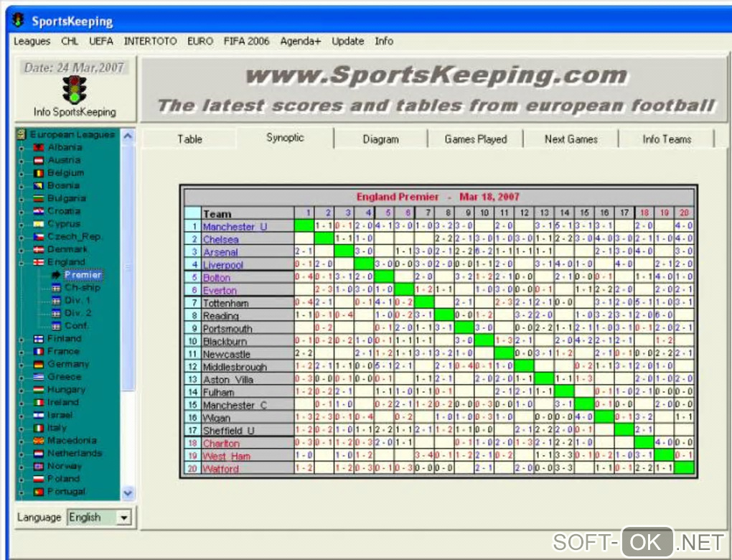Click the Czech_Rep flag icon

click(x=39, y=237)
